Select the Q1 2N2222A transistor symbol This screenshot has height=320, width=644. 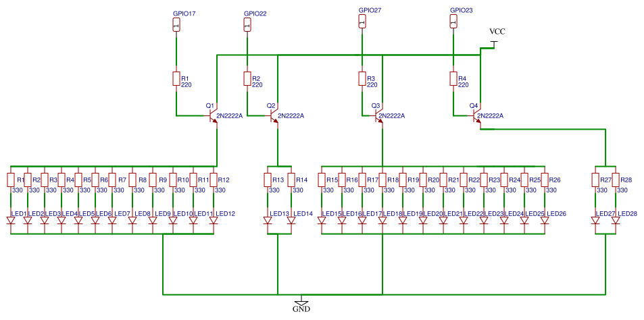pos(214,116)
